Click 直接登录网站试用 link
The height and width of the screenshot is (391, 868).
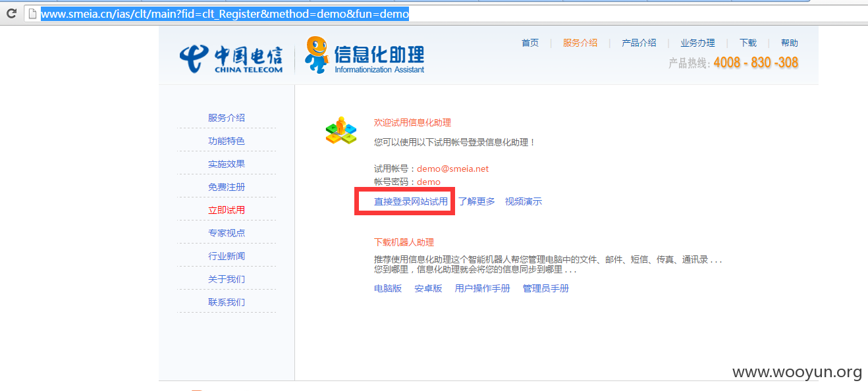(x=411, y=201)
